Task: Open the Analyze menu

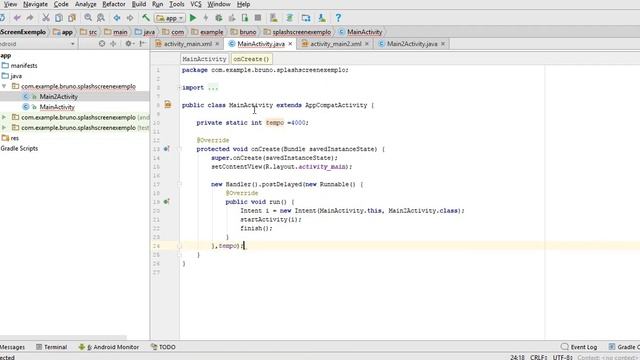Action: click(85, 4)
